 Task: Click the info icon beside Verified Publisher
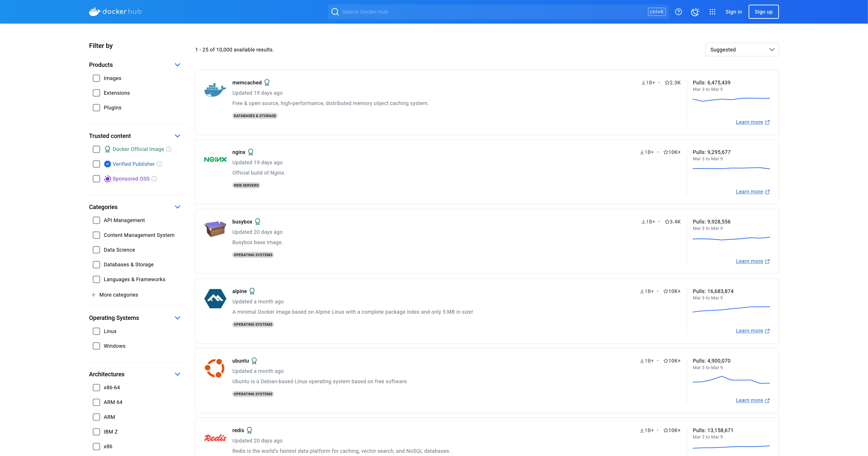[x=159, y=164]
